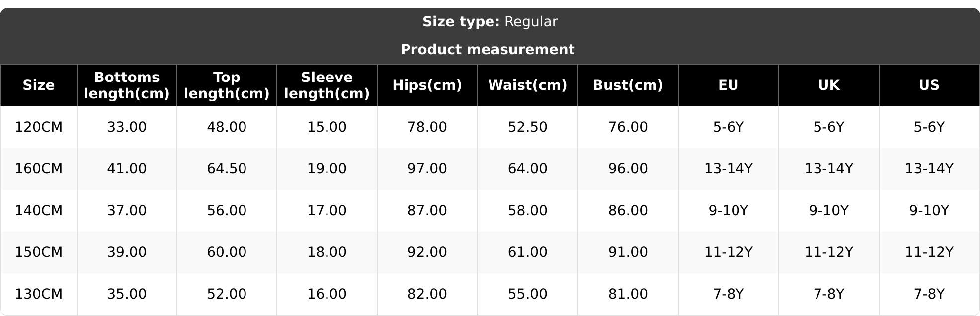
Task: Click the Bottoms length(cm) column header
Action: [x=127, y=85]
